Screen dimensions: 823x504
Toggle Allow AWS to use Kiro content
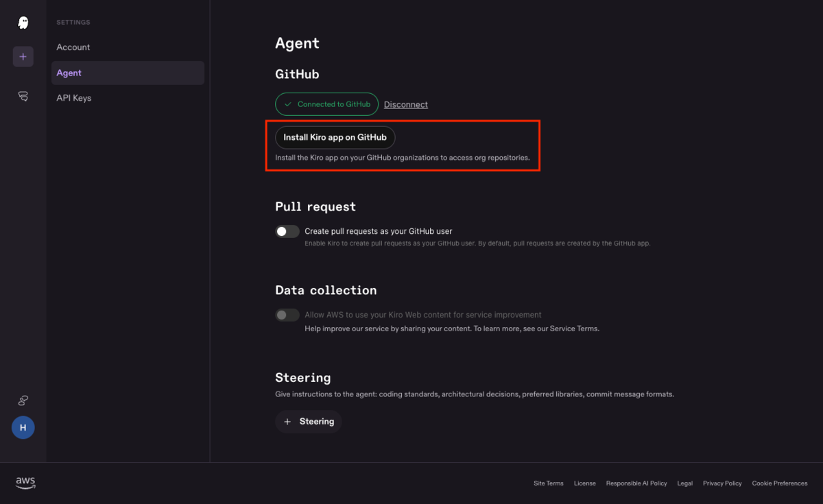pyautogui.click(x=287, y=315)
